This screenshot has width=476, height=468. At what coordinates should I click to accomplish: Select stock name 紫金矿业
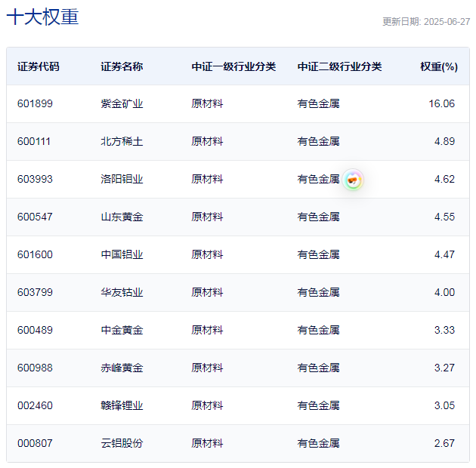coord(122,103)
